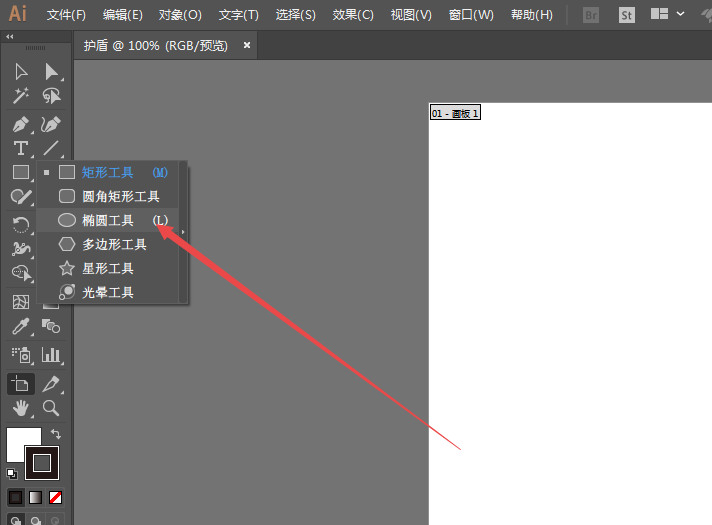Image resolution: width=712 pixels, height=525 pixels.
Task: Choose 光晕工具 from flyout
Action: [x=108, y=292]
